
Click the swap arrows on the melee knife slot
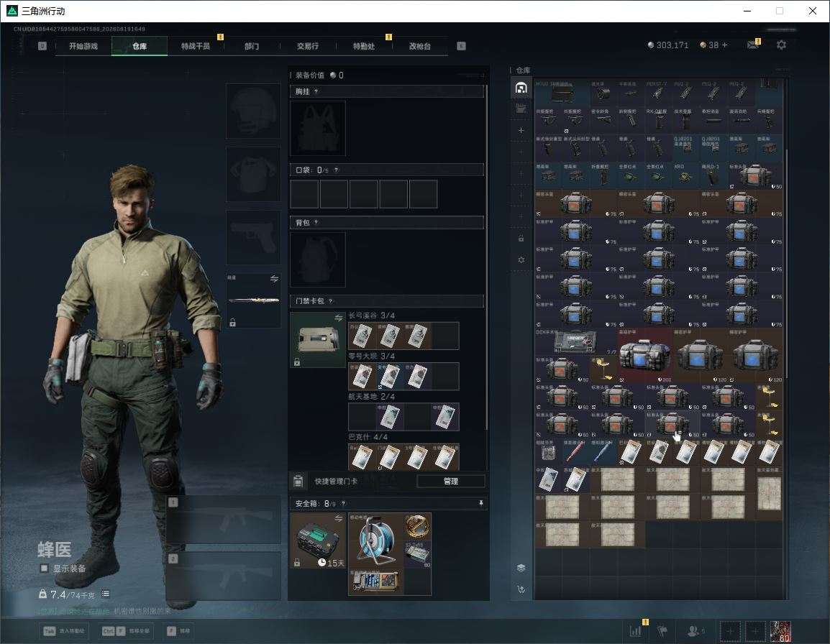(274, 279)
